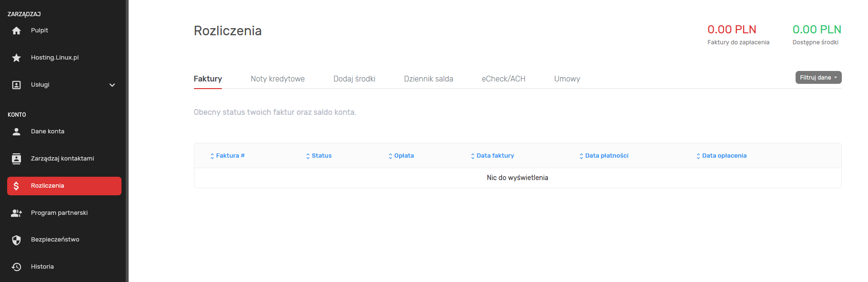
Task: Open the Dane konta page
Action: (64, 131)
